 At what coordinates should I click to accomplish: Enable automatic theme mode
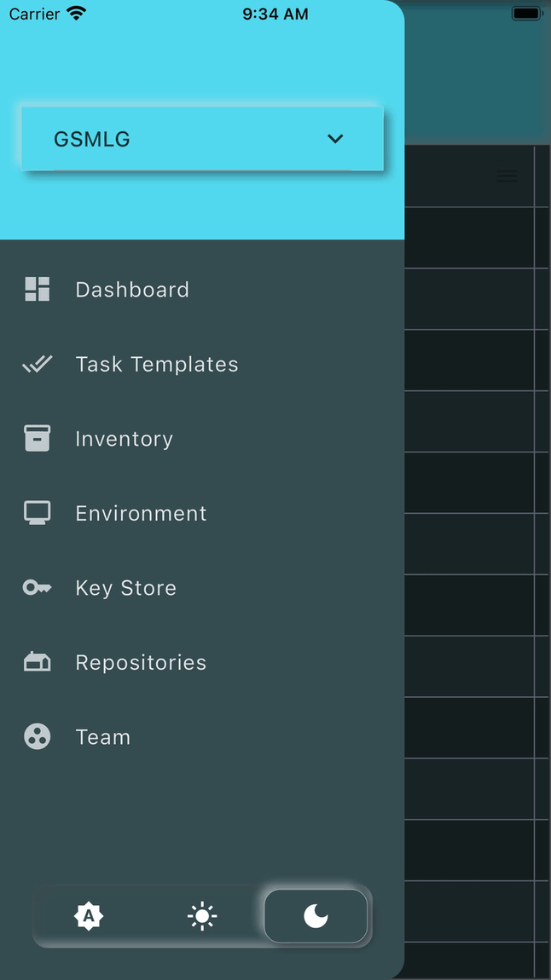(89, 916)
